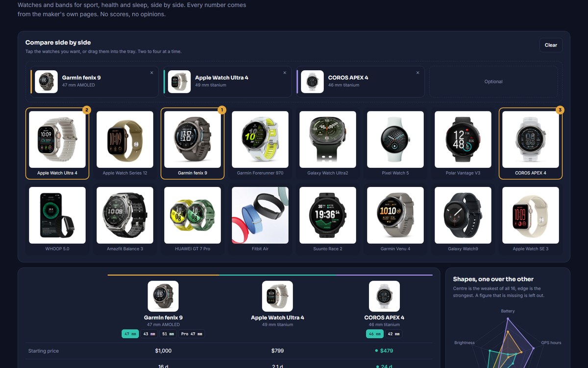Viewport: 588px width, 368px height.
Task: Click the Clear button
Action: [551, 45]
